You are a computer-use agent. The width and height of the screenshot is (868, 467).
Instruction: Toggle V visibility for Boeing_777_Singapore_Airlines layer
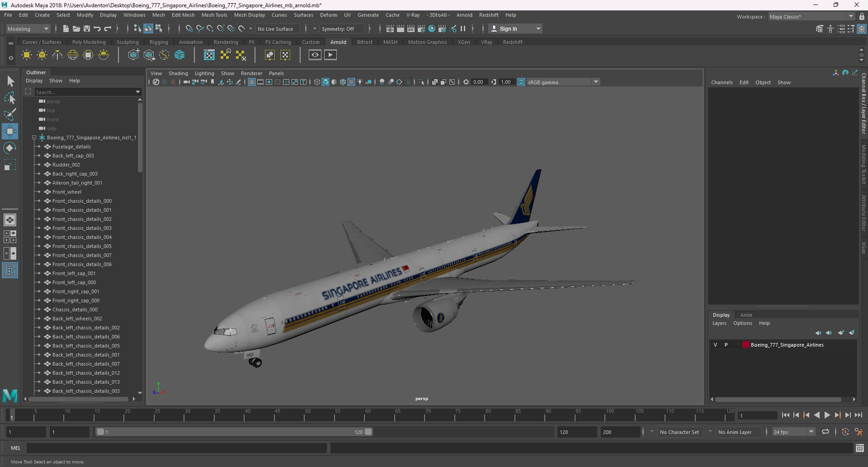715,345
